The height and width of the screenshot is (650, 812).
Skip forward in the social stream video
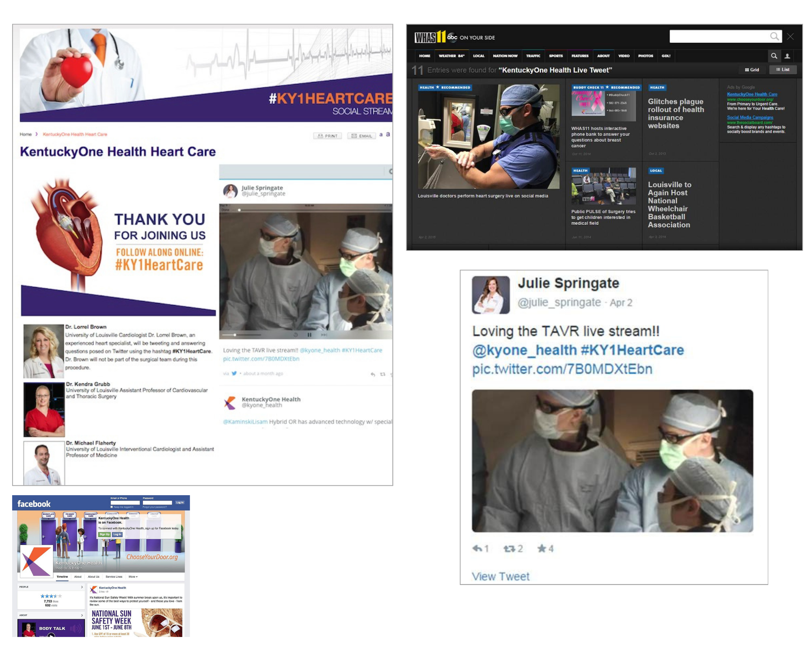[324, 335]
